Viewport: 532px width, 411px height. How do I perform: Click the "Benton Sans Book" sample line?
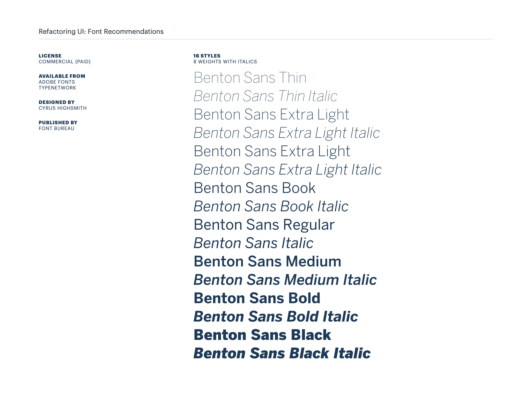254,188
